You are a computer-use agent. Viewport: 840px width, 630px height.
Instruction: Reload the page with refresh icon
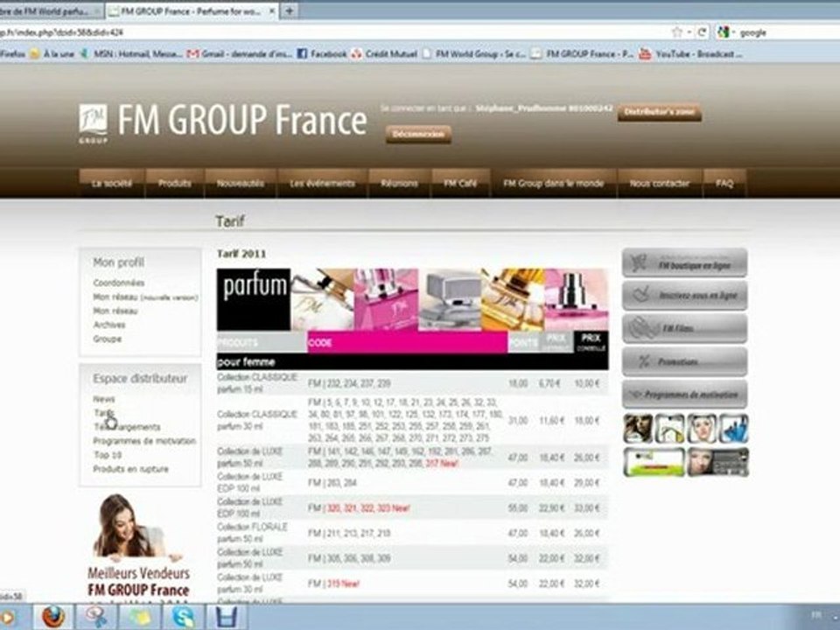click(702, 32)
